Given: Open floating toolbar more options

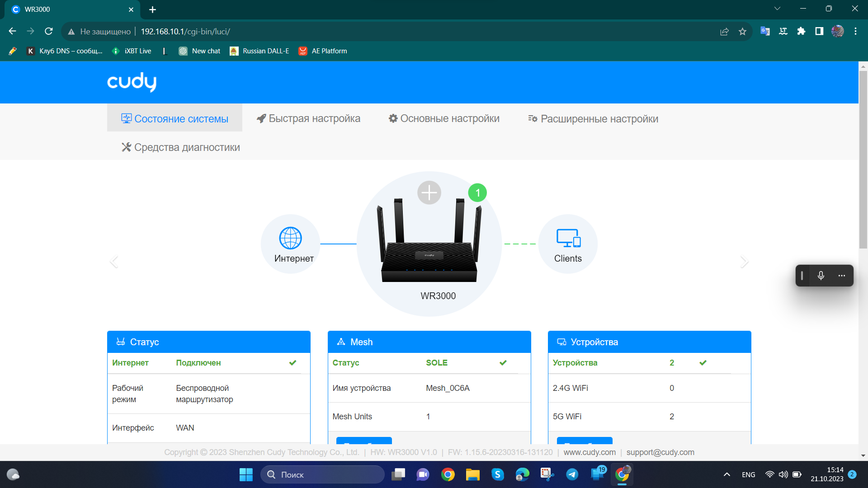Looking at the screenshot, I should pos(841,276).
